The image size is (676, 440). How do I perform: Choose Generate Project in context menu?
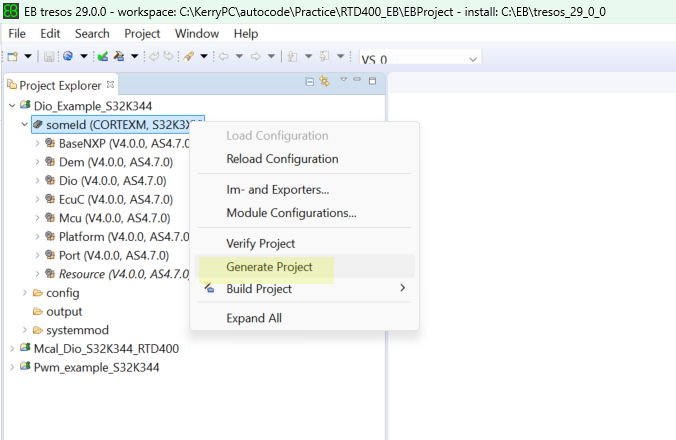point(304,267)
